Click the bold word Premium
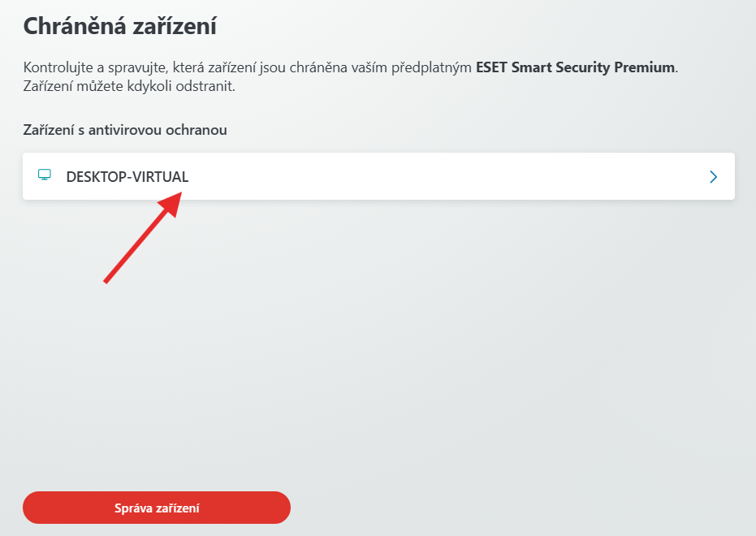 coord(644,67)
